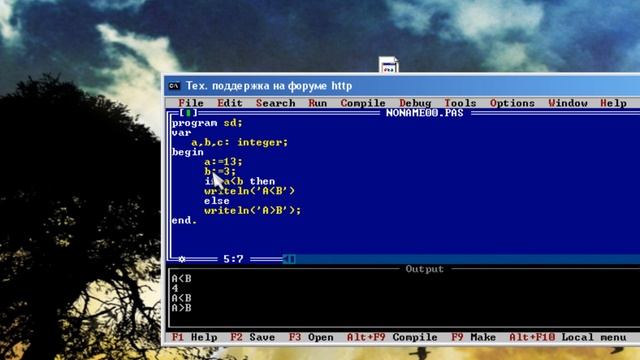Screen dimensions: 640x360
Task: Click the line writeln('A<B')
Action: pos(249,191)
